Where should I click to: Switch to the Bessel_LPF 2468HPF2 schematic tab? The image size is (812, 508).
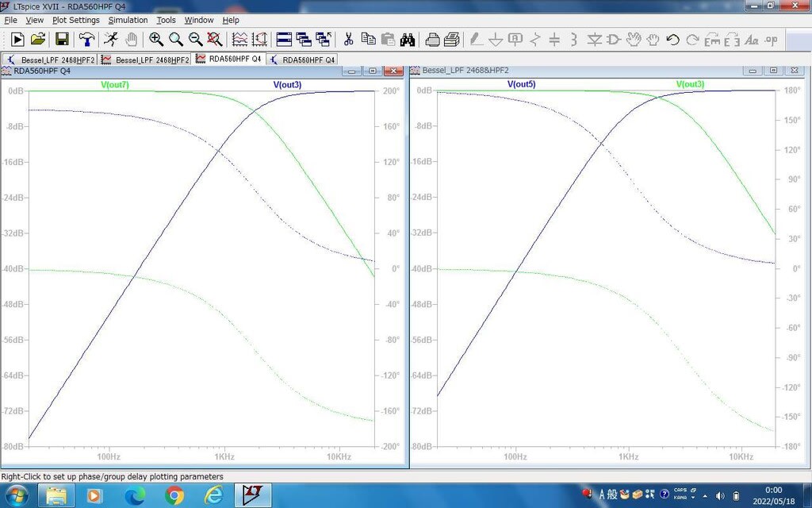coord(50,60)
